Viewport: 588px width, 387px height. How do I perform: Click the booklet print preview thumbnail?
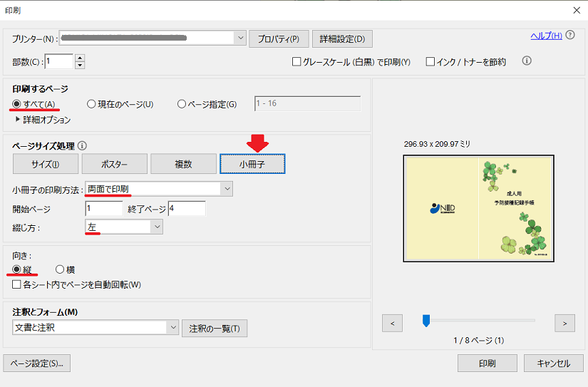coord(478,209)
